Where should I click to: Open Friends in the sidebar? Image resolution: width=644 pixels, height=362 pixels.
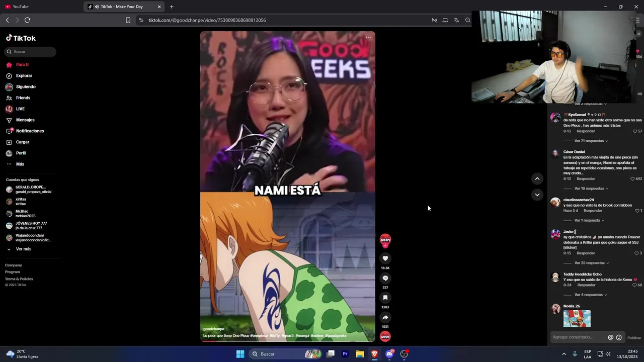[x=23, y=98]
